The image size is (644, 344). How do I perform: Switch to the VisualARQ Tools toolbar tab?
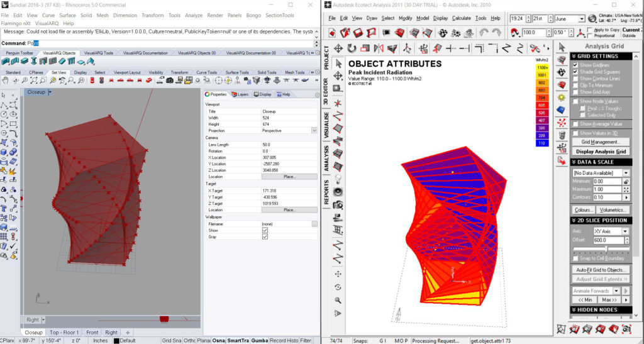99,53
